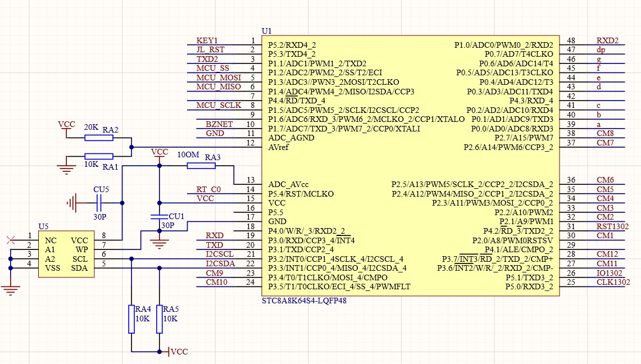Click the I2CSCL net label

pyautogui.click(x=220, y=254)
